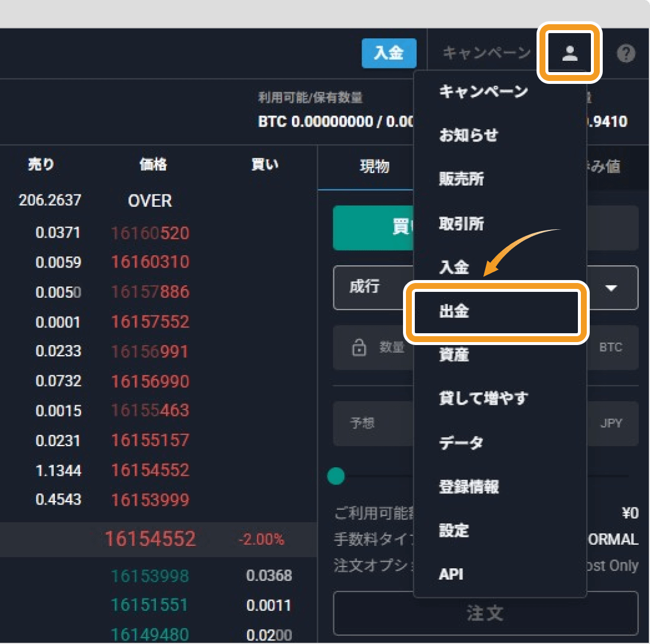Viewport: 650px width, 644px height.
Task: Click the 買い column header
Action: point(265,164)
